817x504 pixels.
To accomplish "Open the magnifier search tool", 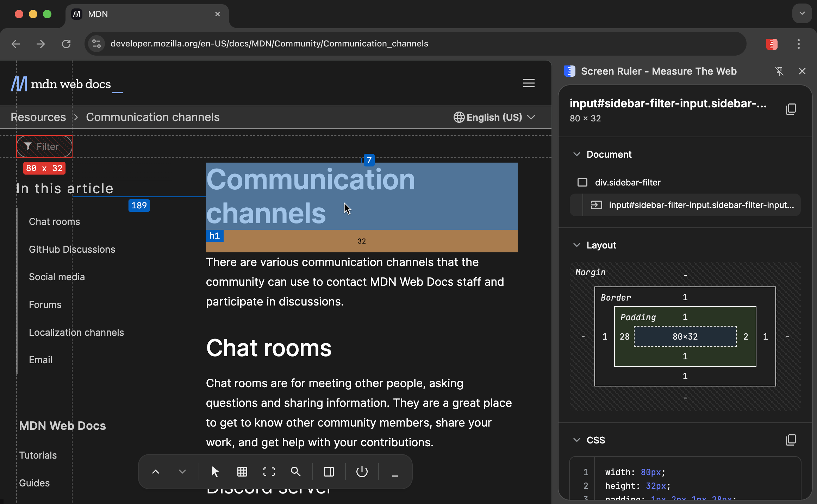I will [296, 472].
